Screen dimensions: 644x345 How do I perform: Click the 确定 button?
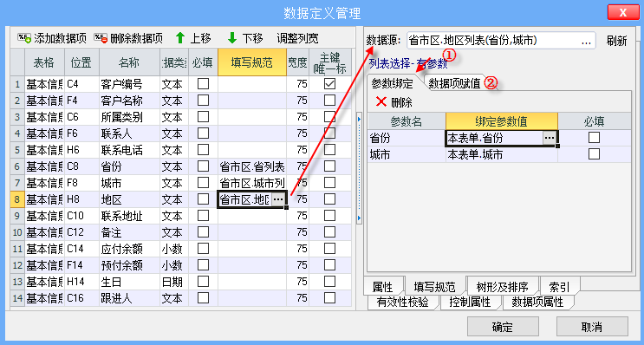[x=503, y=327]
